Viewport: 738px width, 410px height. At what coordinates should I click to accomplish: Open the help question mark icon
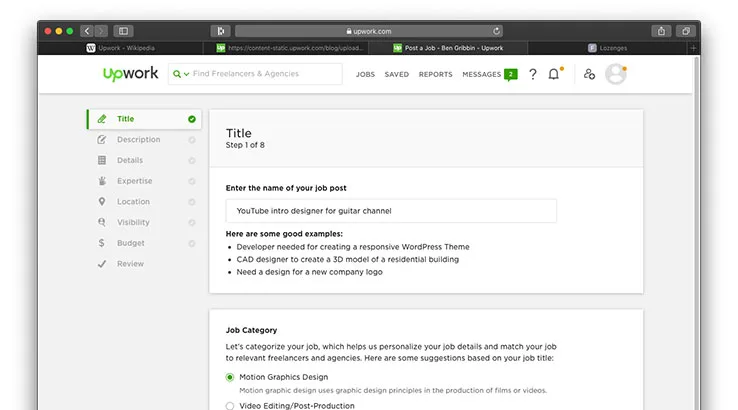tap(532, 74)
